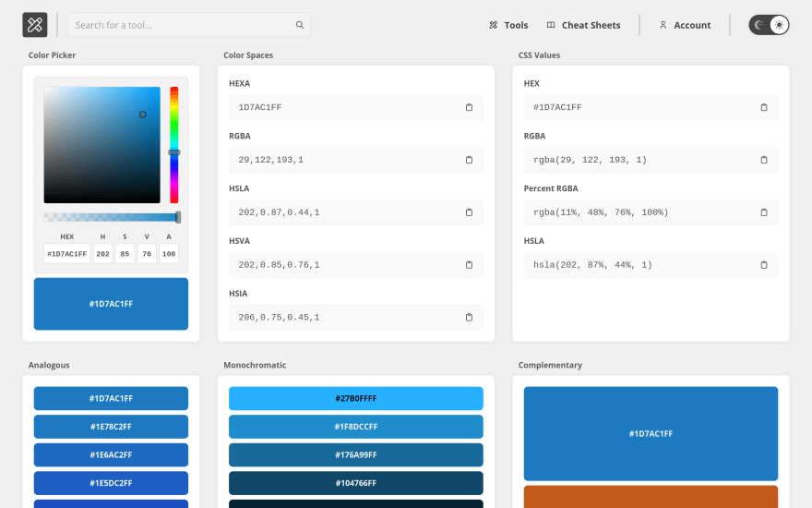Image resolution: width=812 pixels, height=508 pixels.
Task: Click the Analogous section heading
Action: click(49, 365)
